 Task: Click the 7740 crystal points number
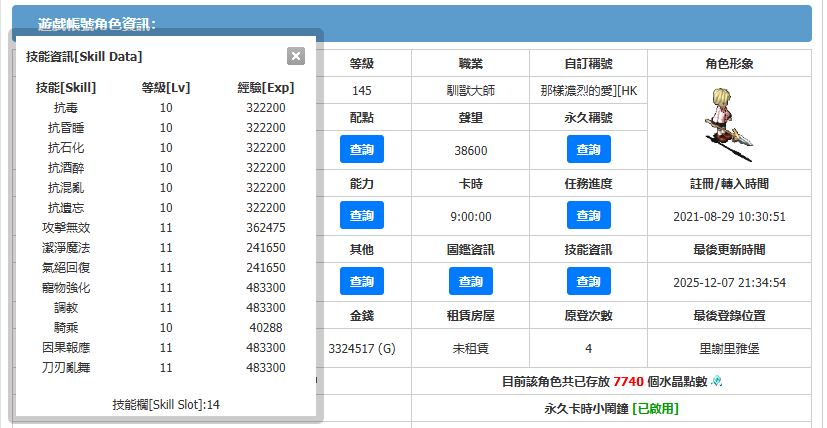point(628,382)
